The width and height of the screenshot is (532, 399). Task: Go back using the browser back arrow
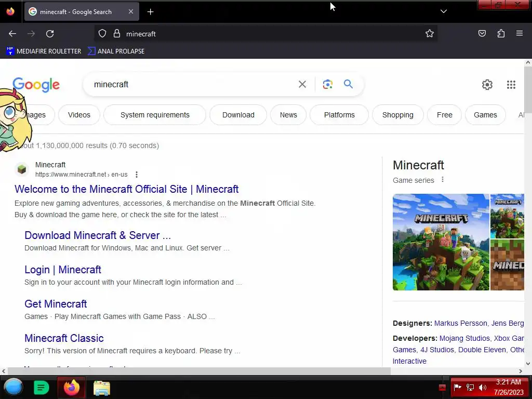(12, 34)
